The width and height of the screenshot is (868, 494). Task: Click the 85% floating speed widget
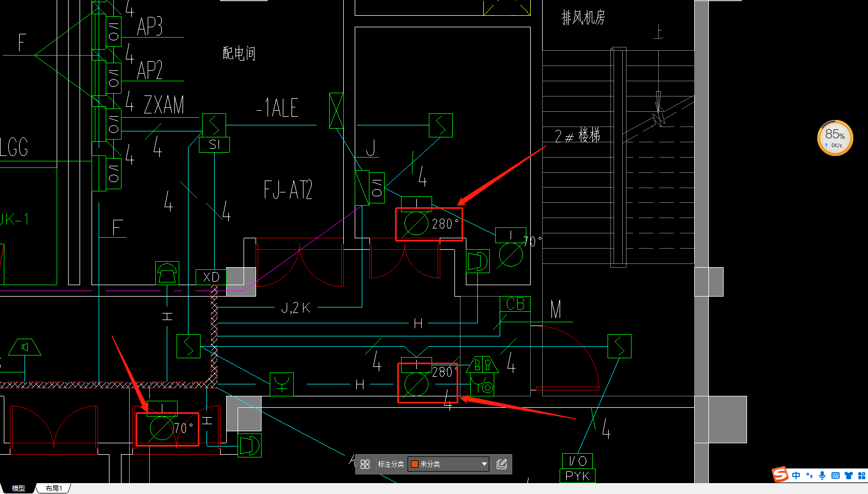[x=835, y=138]
